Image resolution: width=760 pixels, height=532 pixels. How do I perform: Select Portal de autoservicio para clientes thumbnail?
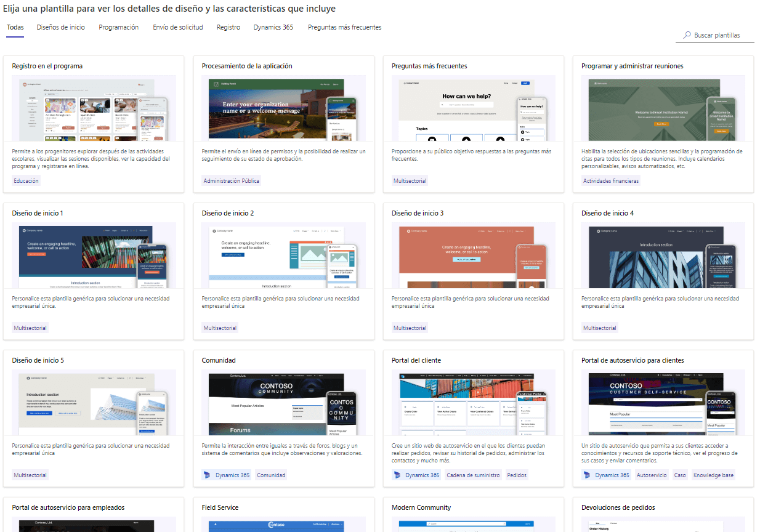point(663,403)
